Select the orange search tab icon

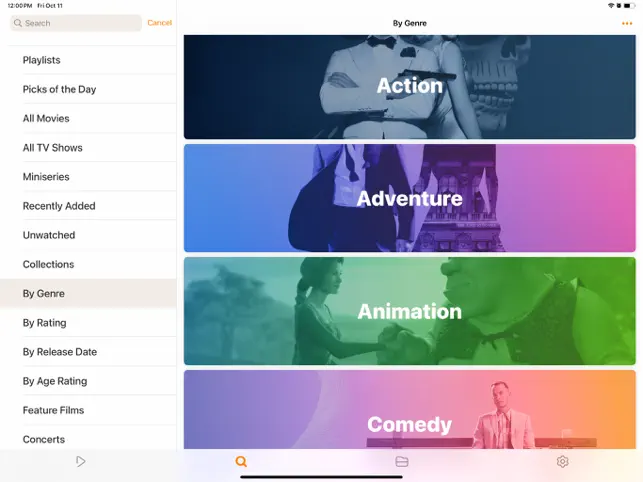[x=241, y=461]
